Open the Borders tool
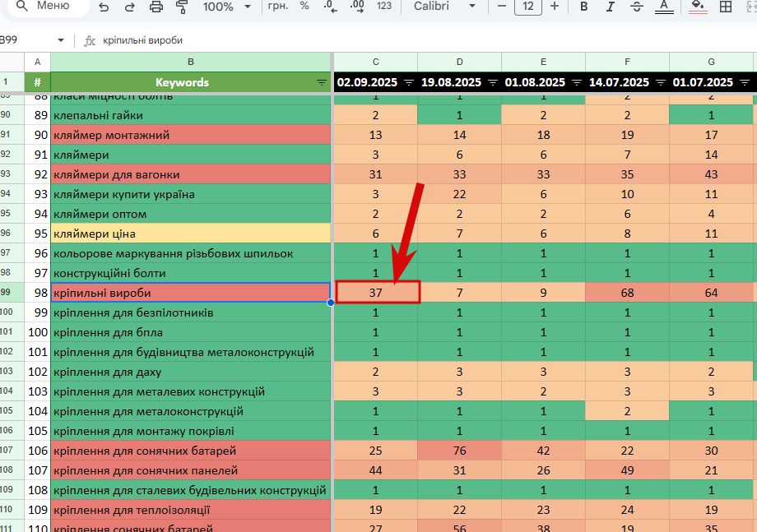757x532 pixels. click(725, 7)
